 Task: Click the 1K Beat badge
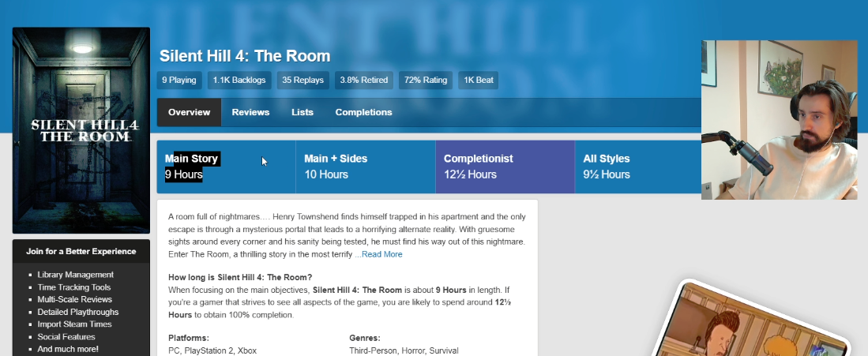[x=479, y=81]
